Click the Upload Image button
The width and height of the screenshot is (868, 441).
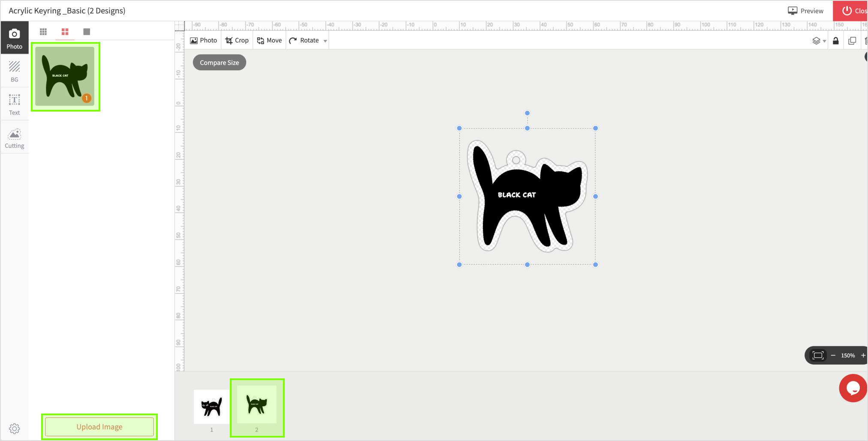(99, 426)
